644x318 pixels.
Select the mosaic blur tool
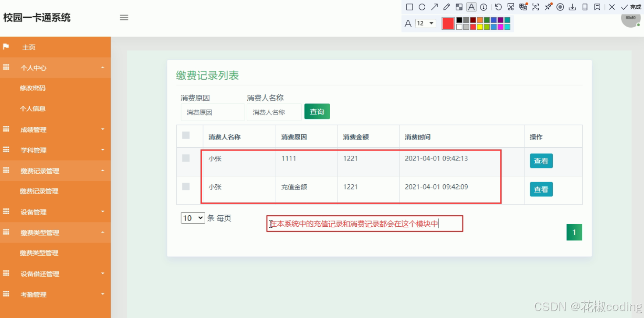459,7
